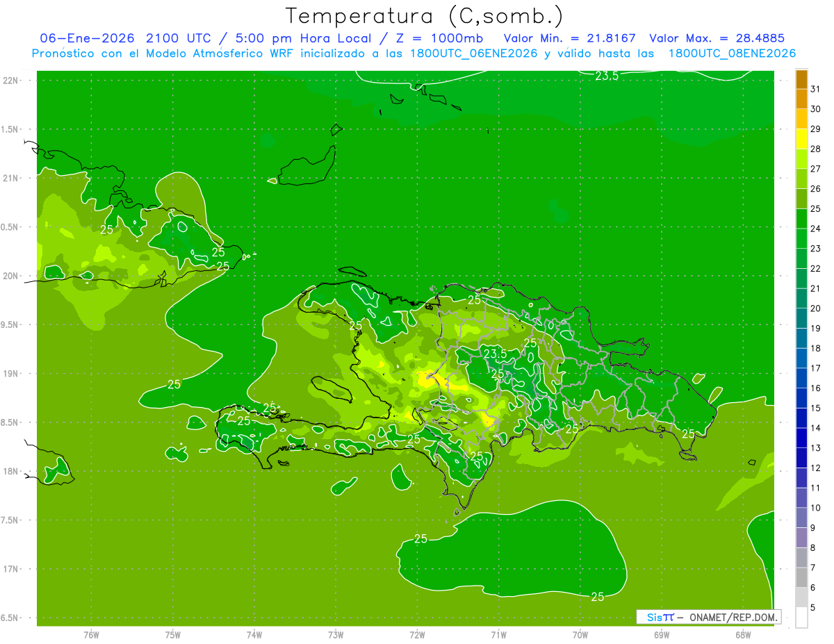The height and width of the screenshot is (644, 834).
Task: Click the '22N' latitude axis label
Action: pyautogui.click(x=12, y=81)
